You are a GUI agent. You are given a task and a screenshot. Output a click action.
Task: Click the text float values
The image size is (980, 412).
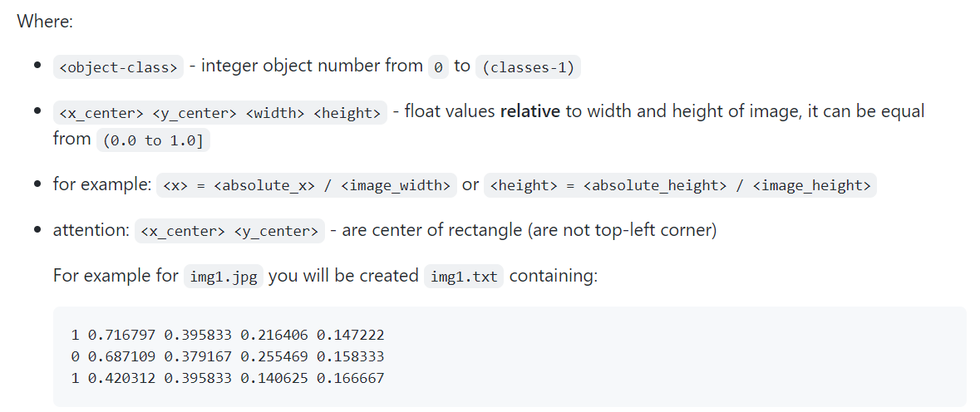pyautogui.click(x=450, y=111)
